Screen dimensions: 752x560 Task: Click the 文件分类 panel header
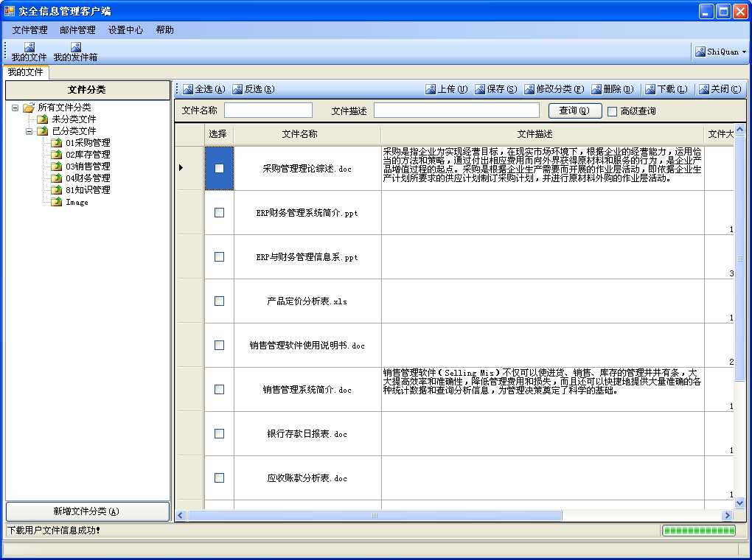pos(87,90)
